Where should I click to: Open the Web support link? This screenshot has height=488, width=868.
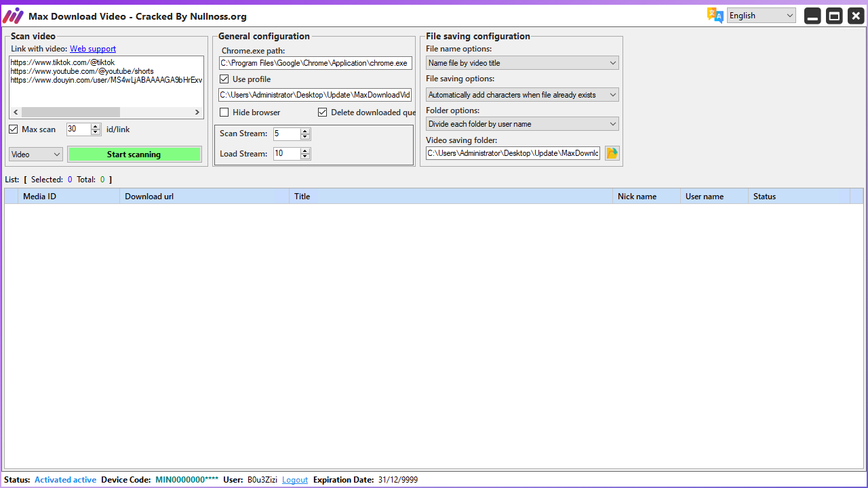93,49
